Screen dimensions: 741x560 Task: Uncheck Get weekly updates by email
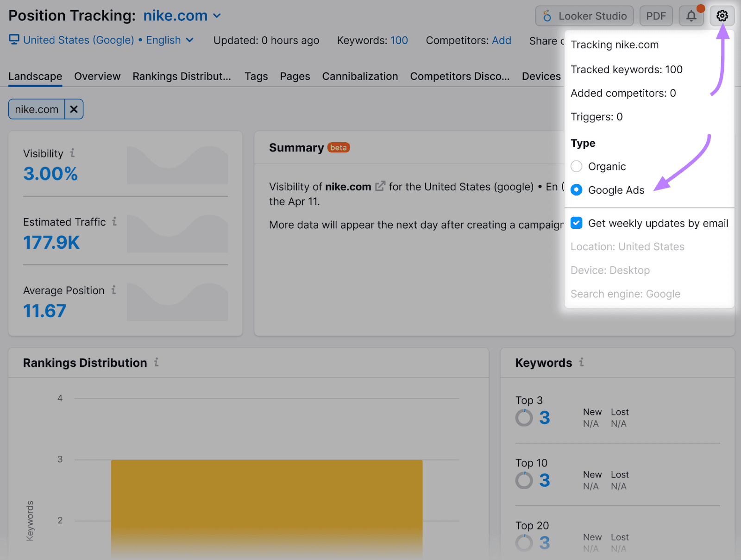(x=577, y=223)
